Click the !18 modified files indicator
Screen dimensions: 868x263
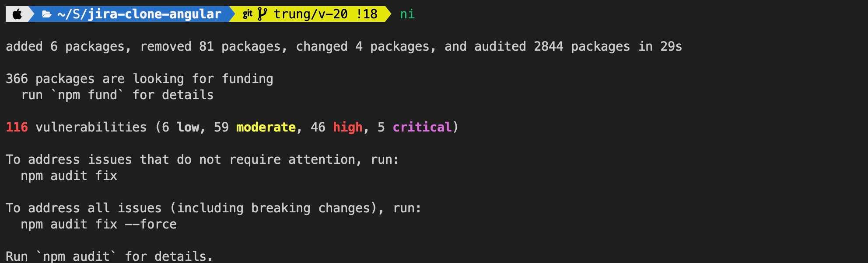367,14
